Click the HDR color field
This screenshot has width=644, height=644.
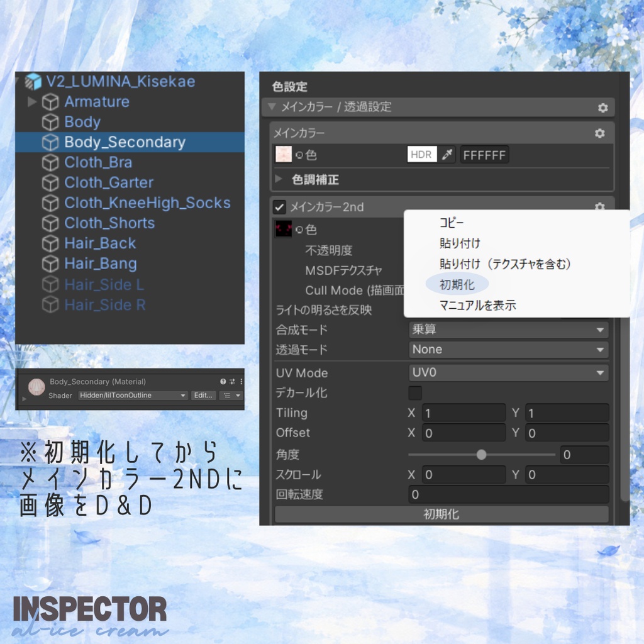point(422,155)
